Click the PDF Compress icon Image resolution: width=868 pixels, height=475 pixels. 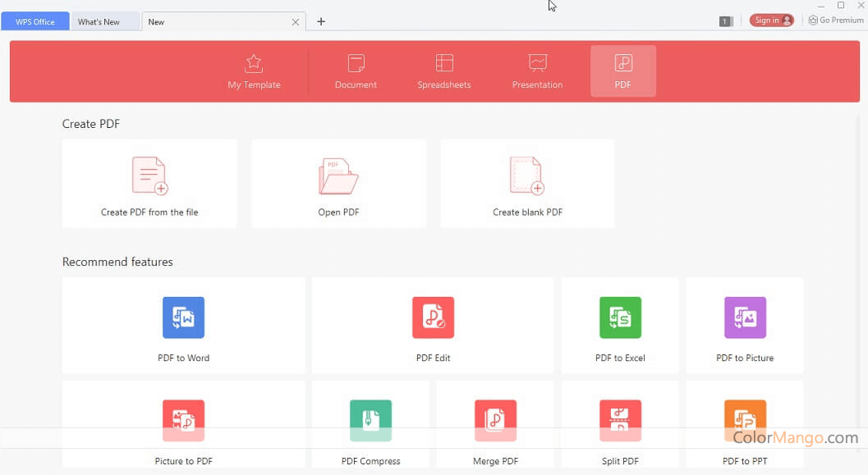(370, 421)
